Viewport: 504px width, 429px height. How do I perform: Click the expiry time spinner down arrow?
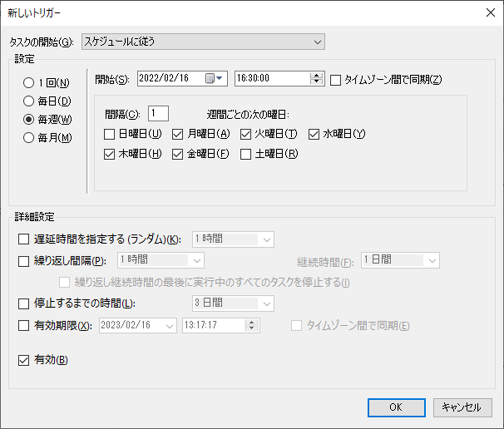pyautogui.click(x=252, y=328)
